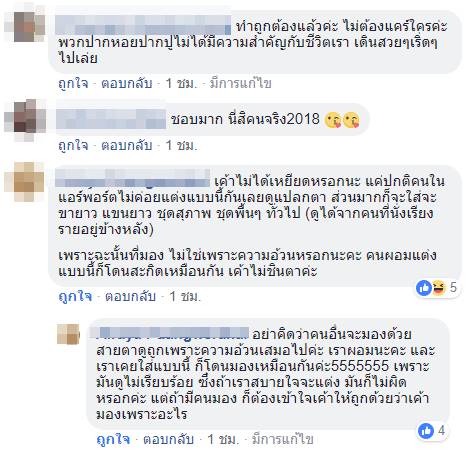Toggle the liked ถูกใจ on the nested reply

pos(113,439)
